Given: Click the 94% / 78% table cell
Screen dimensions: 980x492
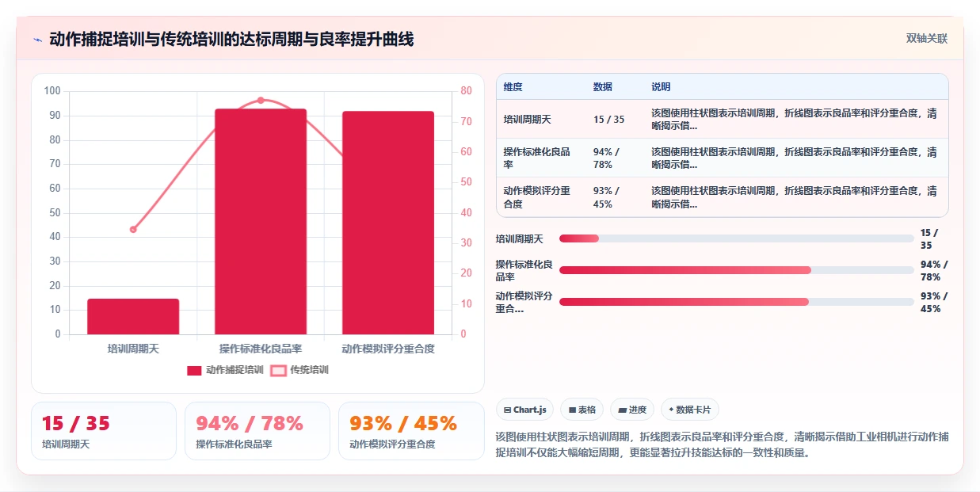Looking at the screenshot, I should (608, 158).
